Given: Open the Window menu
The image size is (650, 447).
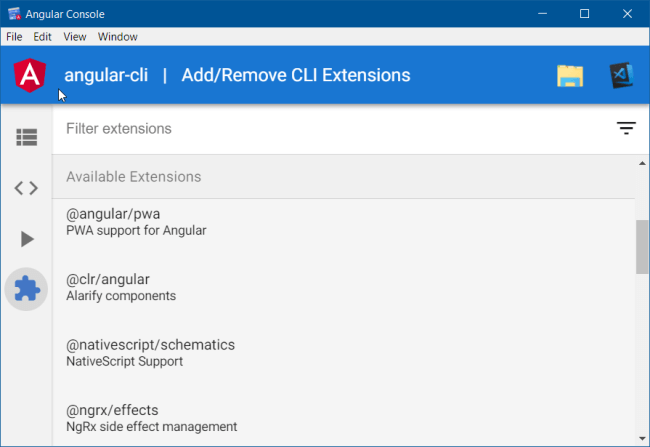Looking at the screenshot, I should (x=118, y=37).
